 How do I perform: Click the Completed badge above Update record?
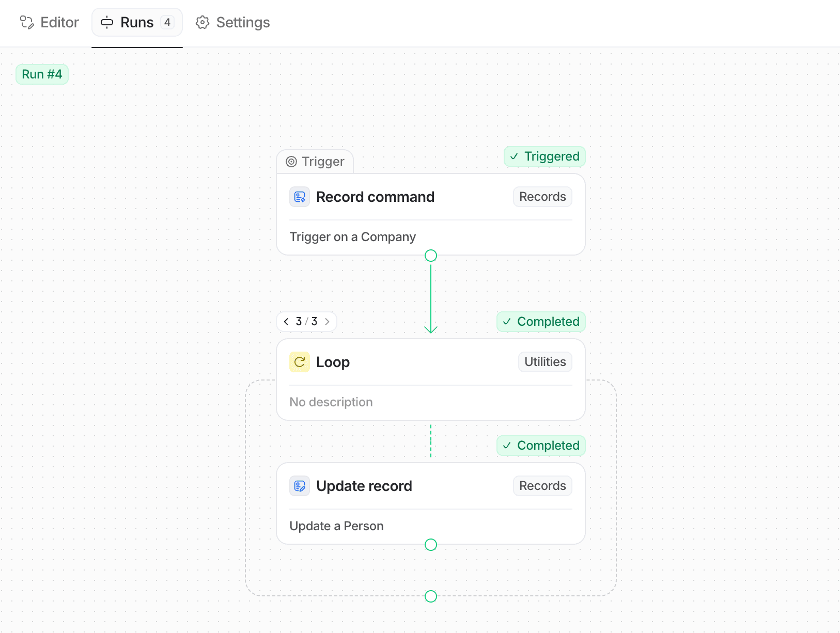[x=541, y=446]
